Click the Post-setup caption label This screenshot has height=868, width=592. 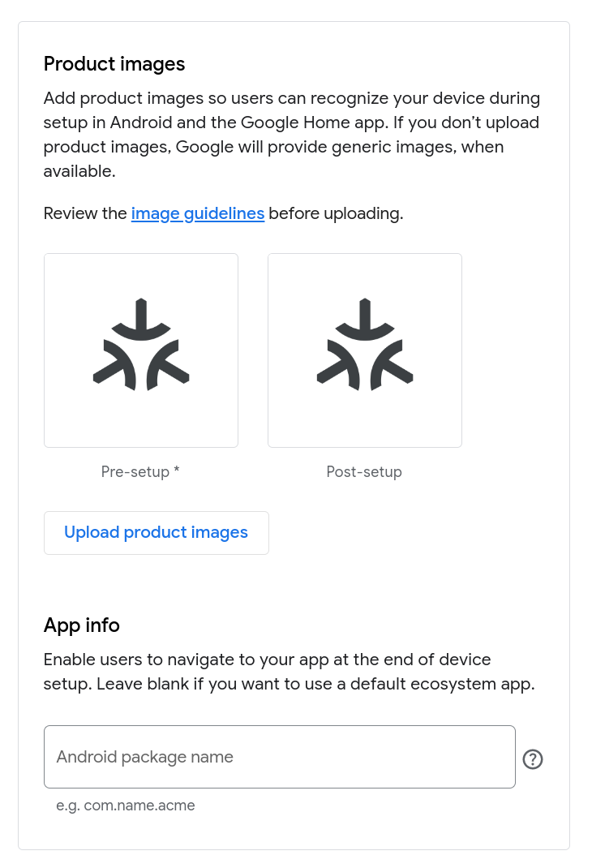click(364, 471)
